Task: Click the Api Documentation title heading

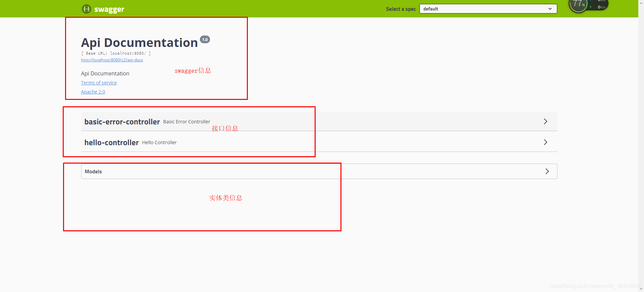Action: [139, 43]
